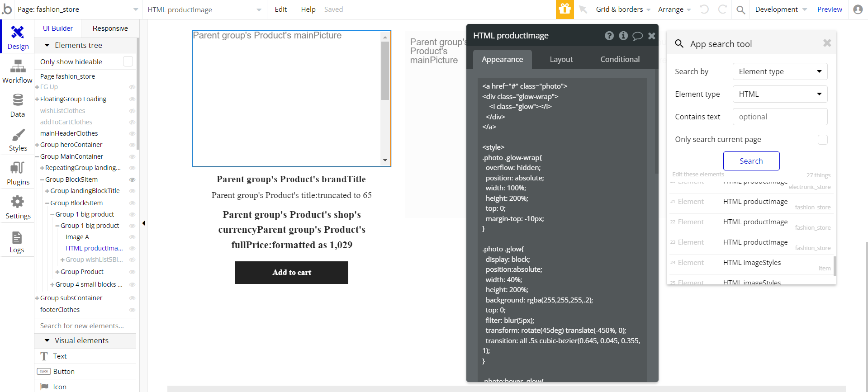Open the Development version dropdown
Screen dimensions: 868x392
[781, 9]
